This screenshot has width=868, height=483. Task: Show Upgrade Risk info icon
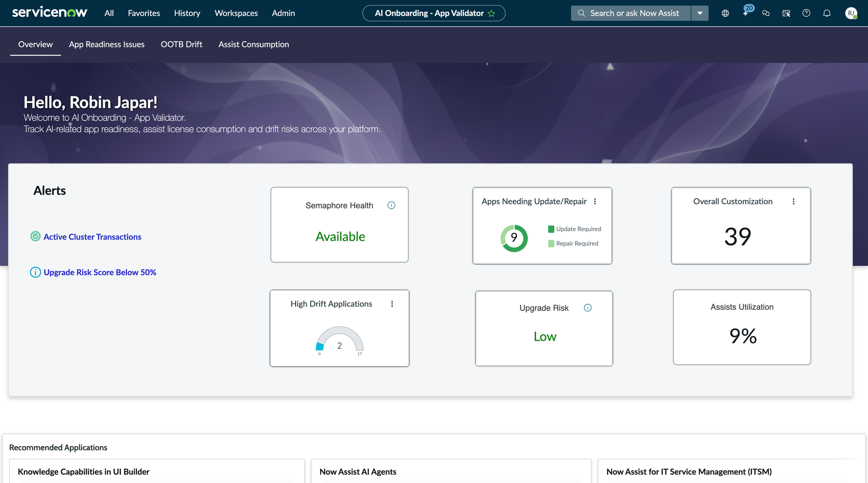tap(588, 308)
